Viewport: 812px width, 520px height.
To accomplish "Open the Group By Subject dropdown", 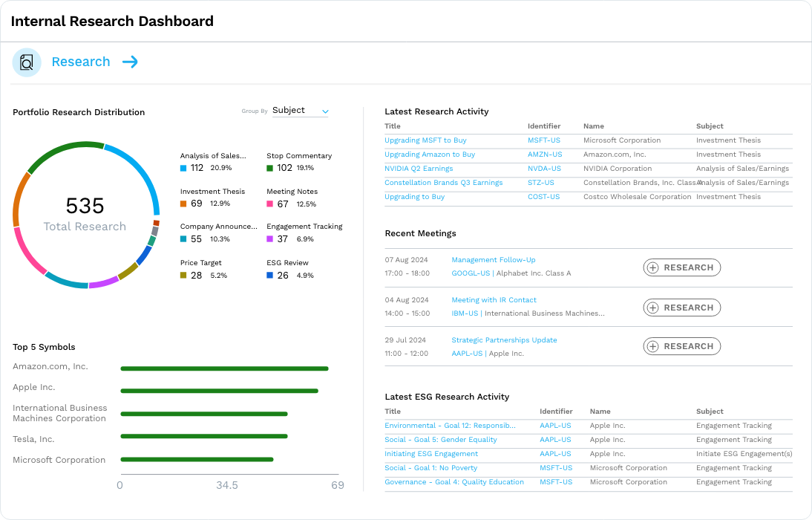I will pos(300,110).
